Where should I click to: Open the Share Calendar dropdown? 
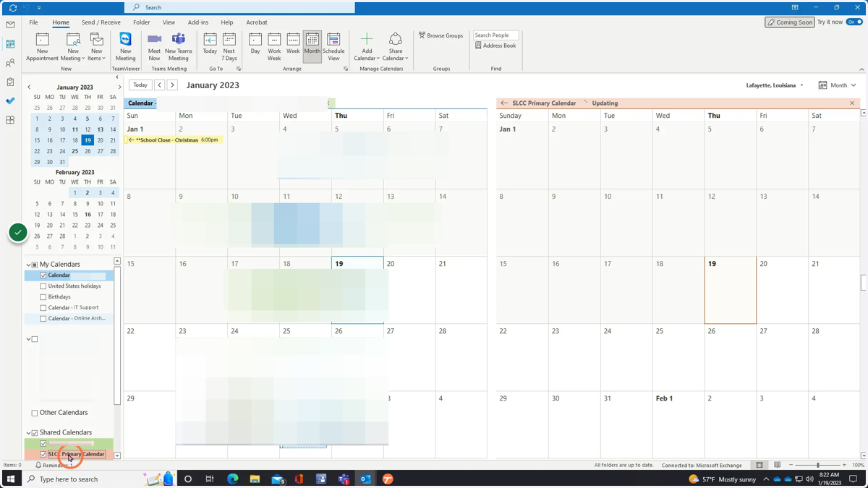tap(396, 47)
